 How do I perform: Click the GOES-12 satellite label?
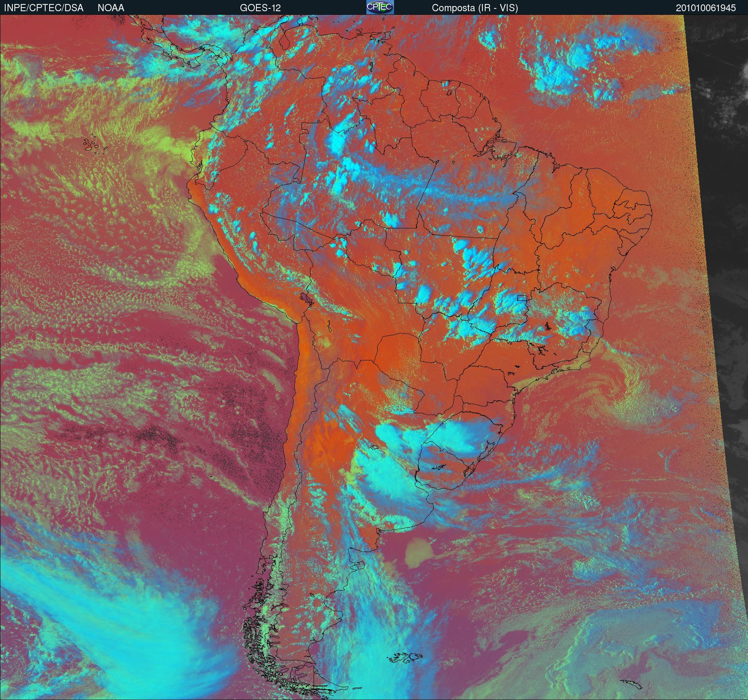click(260, 8)
